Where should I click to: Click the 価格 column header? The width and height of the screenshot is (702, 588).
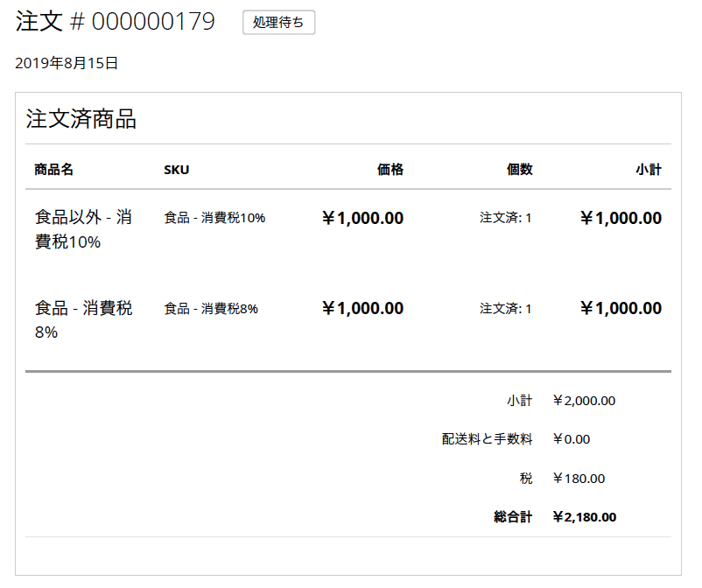click(x=390, y=170)
